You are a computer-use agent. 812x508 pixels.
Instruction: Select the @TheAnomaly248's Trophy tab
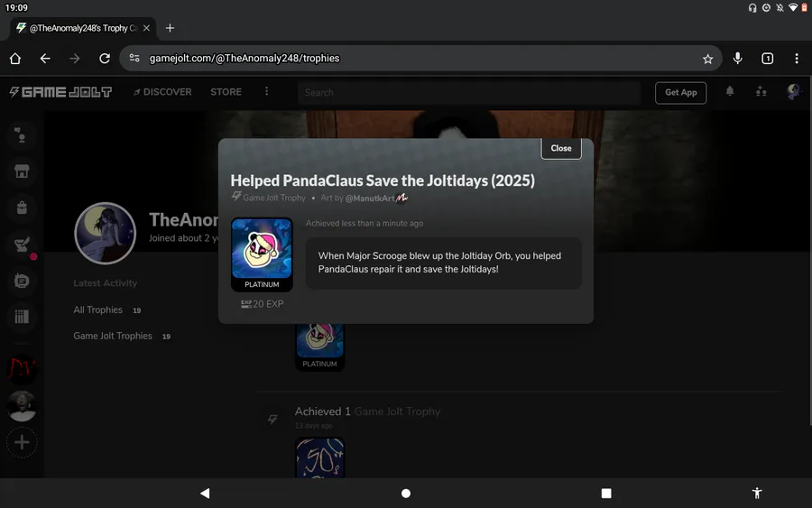(83, 28)
